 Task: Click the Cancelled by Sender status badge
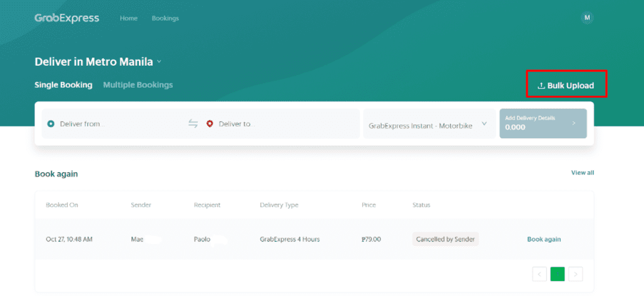pyautogui.click(x=445, y=239)
